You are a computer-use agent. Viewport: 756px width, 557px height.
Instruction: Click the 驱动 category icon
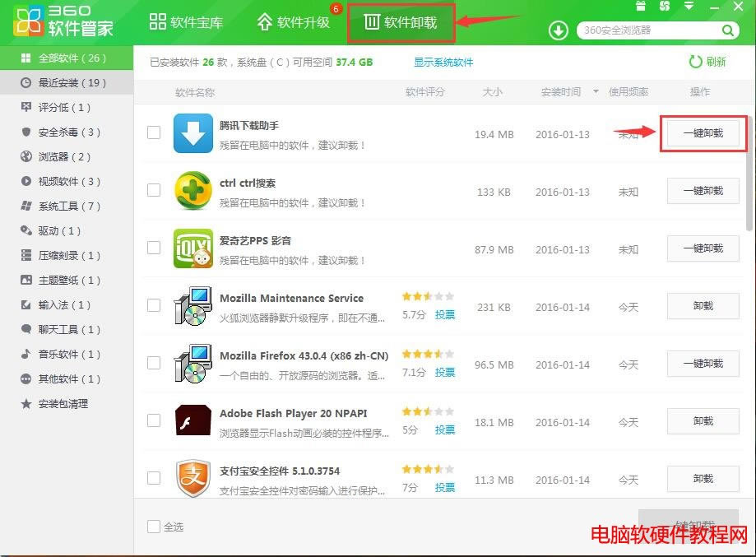pyautogui.click(x=26, y=230)
